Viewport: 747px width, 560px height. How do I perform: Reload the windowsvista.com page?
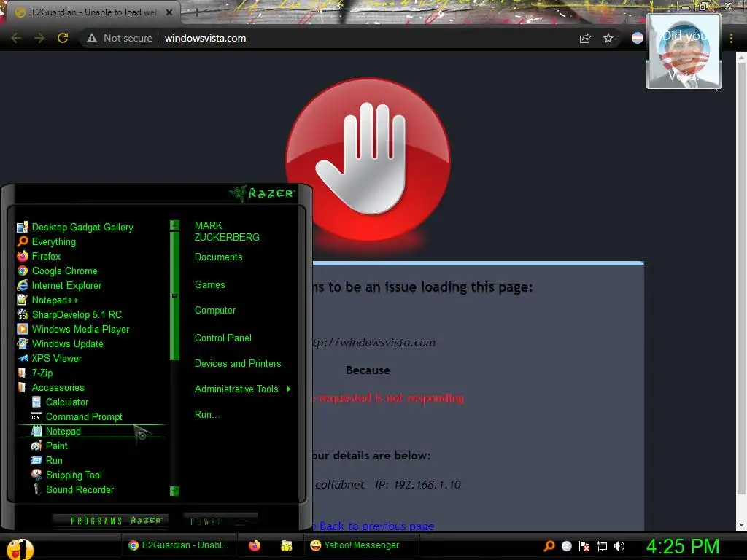point(63,38)
